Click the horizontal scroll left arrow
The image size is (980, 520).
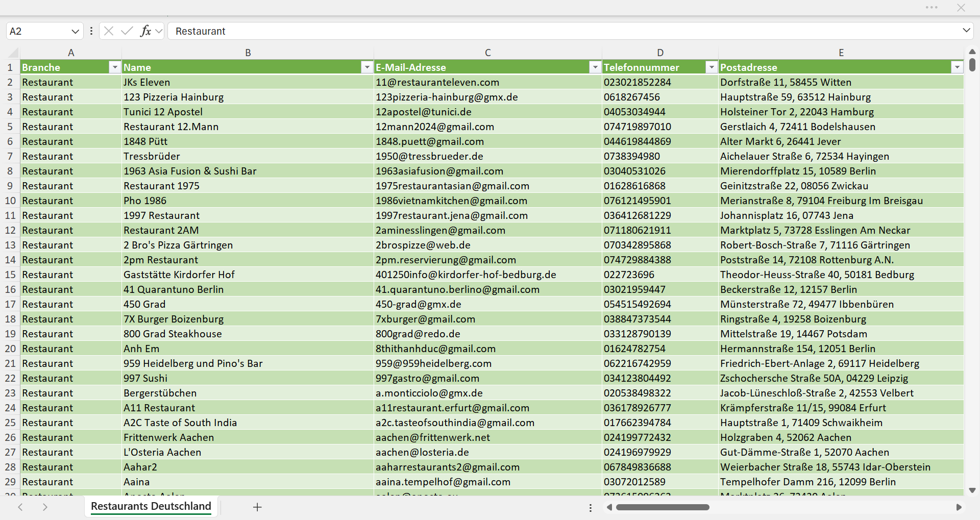coord(609,507)
